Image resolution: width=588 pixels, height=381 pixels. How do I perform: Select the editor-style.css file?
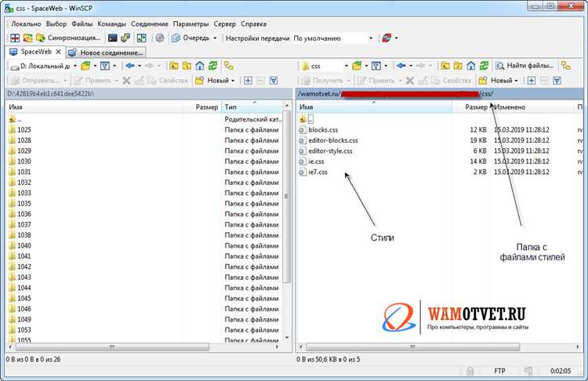330,151
